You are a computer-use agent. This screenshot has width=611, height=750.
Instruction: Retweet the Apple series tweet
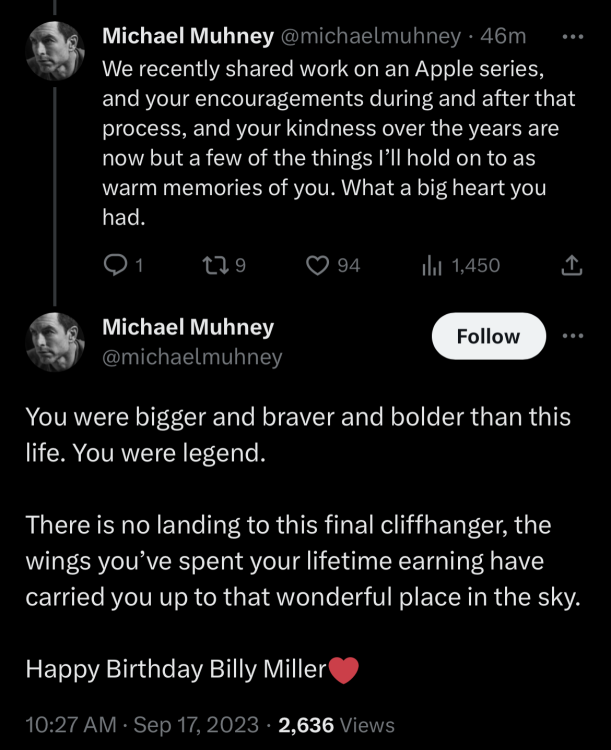216,265
